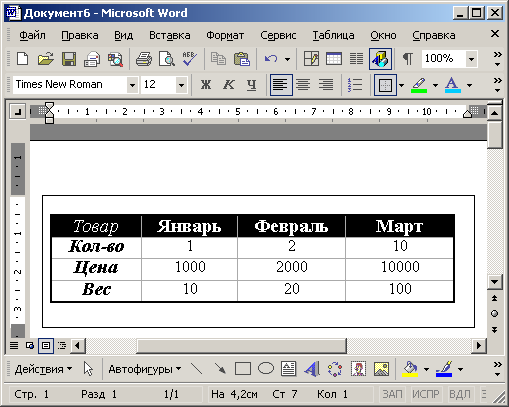
Task: Click the Save floppy disk icon
Action: click(69, 59)
